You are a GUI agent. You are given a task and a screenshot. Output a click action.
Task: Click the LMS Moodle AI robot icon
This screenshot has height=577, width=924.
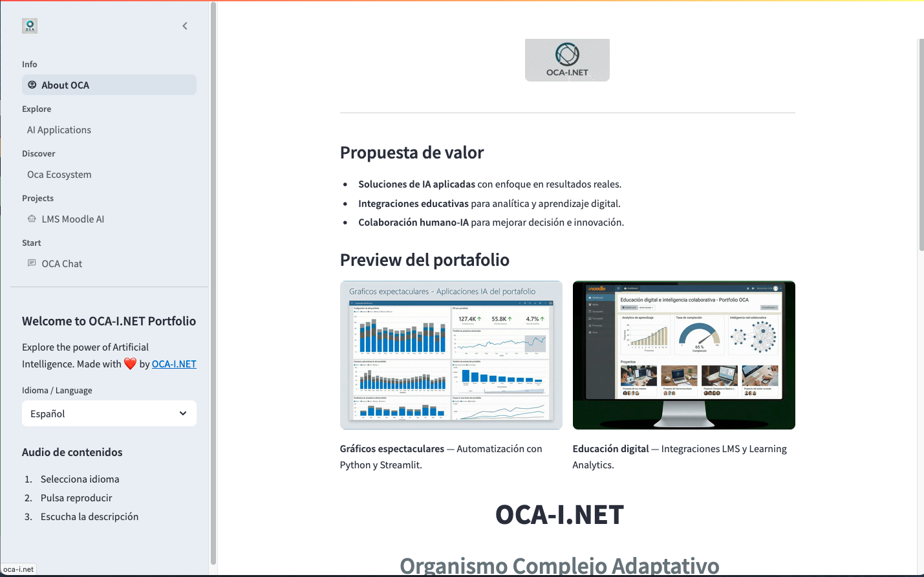(32, 219)
